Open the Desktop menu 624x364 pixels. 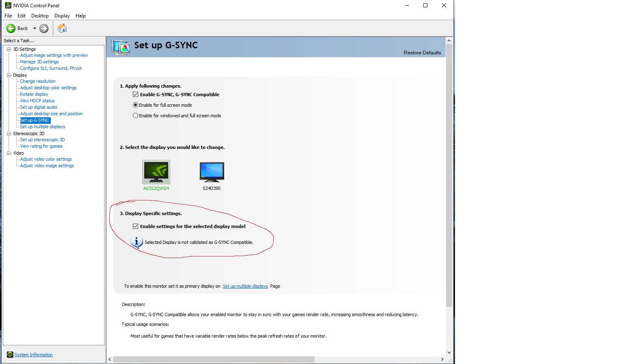point(40,16)
